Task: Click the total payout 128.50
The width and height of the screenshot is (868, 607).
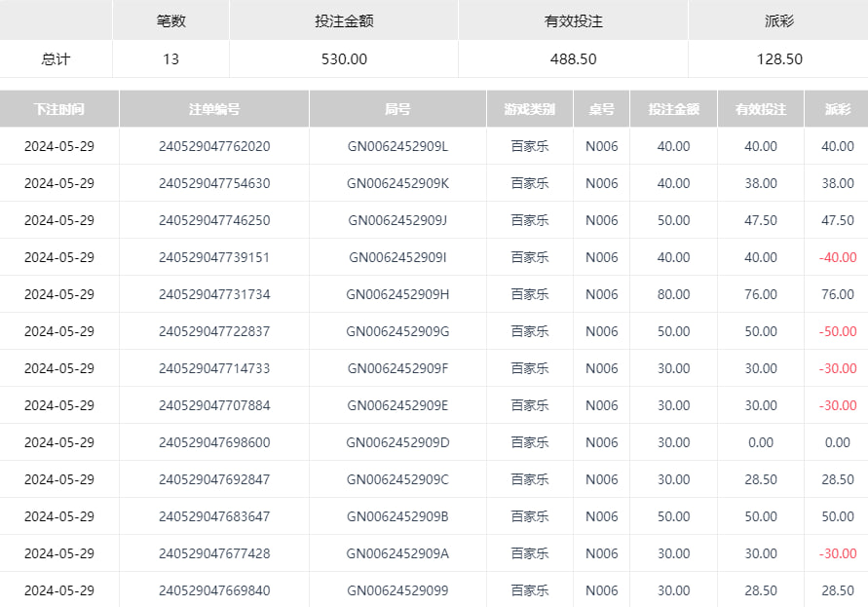Action: tap(779, 58)
